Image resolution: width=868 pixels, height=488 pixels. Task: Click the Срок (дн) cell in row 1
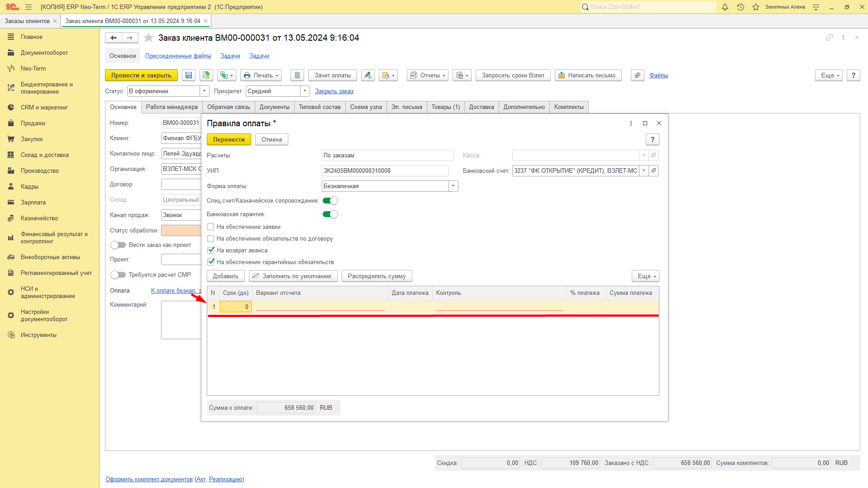tap(236, 307)
